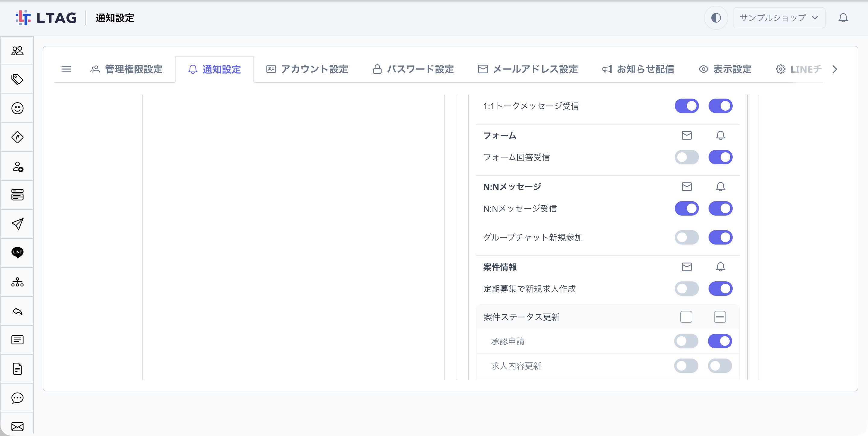Click the mail icon in N:Nメッセージ header
868x436 pixels.
[x=687, y=186]
